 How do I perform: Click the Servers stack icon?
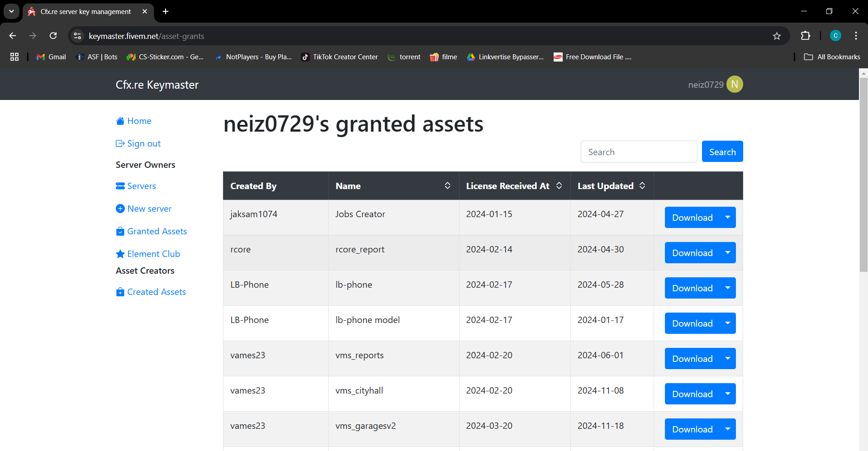click(x=120, y=186)
